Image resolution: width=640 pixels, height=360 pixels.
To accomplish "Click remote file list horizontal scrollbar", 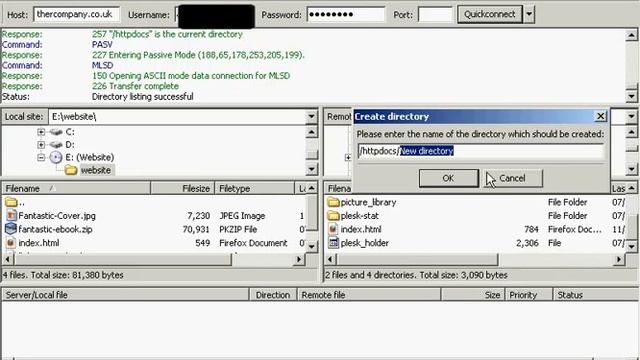I will pos(418,259).
